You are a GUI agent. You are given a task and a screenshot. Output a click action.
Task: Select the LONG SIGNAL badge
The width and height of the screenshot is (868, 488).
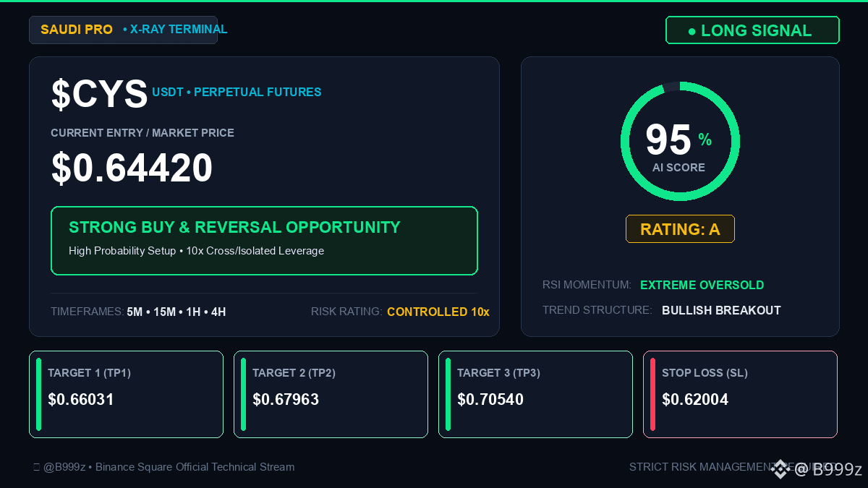pyautogui.click(x=752, y=30)
